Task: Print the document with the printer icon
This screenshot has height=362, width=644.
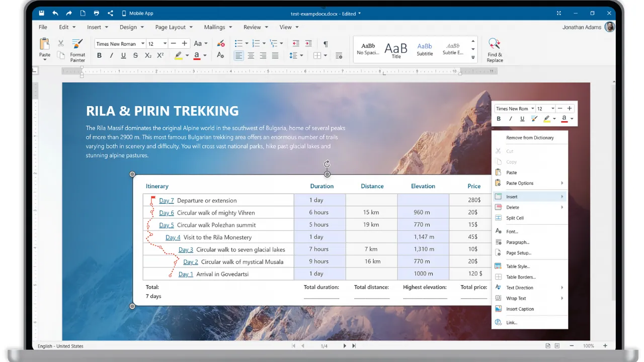Action: (x=97, y=14)
